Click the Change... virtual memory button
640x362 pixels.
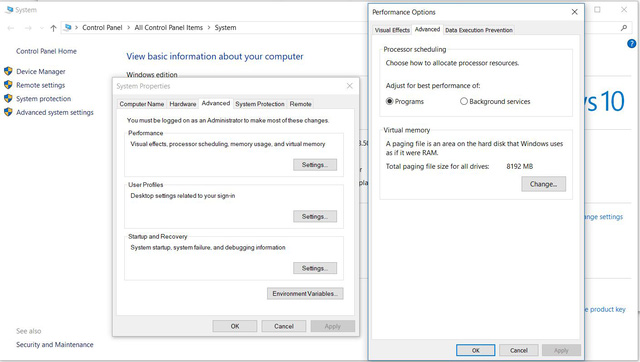point(543,184)
